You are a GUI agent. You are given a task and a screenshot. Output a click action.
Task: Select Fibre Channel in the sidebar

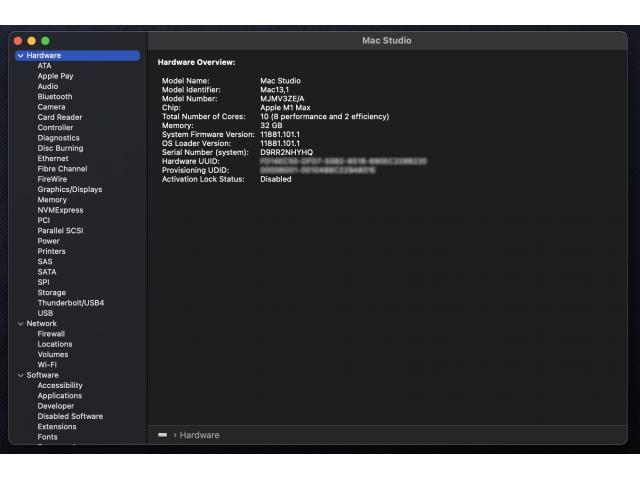62,169
